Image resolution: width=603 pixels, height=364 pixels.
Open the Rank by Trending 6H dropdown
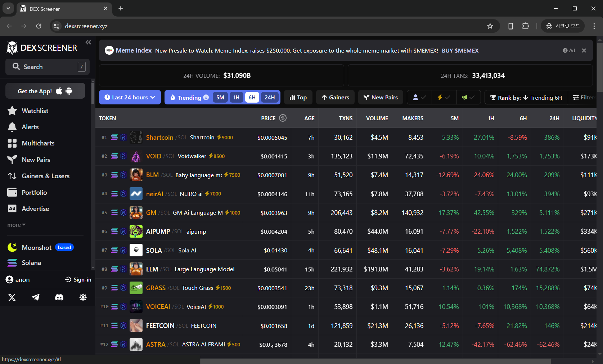pyautogui.click(x=526, y=97)
